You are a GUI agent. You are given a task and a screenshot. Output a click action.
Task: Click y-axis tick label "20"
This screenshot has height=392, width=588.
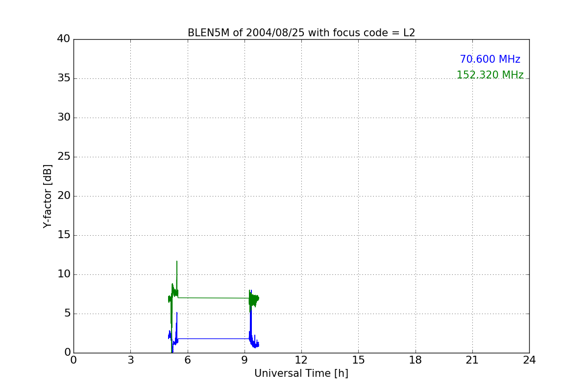pyautogui.click(x=64, y=196)
